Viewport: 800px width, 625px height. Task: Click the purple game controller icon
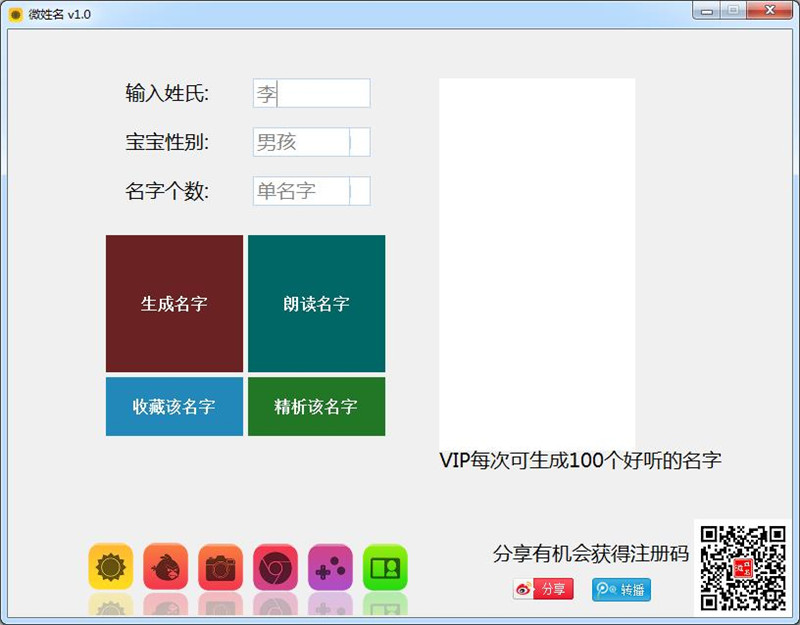pos(330,567)
